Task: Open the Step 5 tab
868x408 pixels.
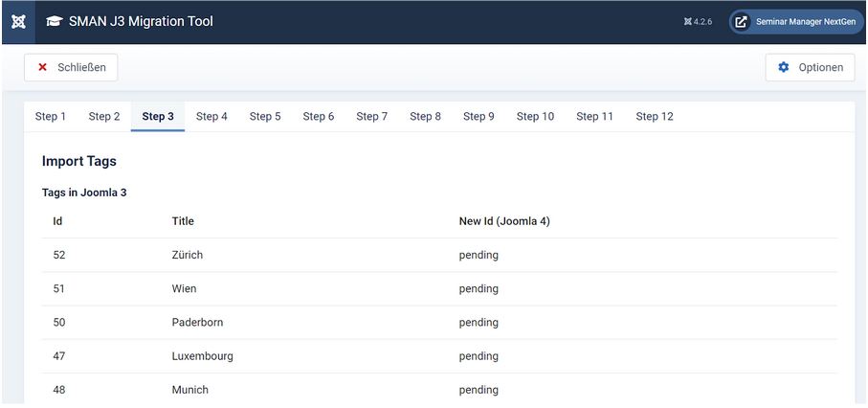Action: click(265, 117)
